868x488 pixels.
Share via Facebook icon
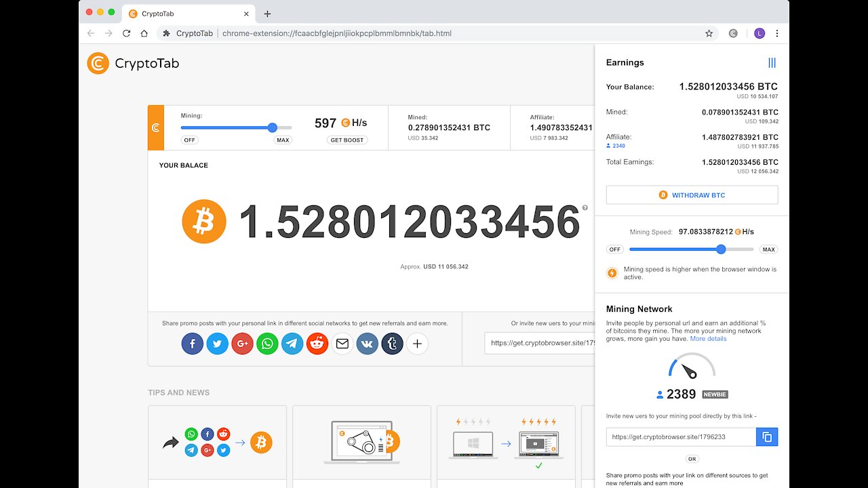[x=193, y=344]
